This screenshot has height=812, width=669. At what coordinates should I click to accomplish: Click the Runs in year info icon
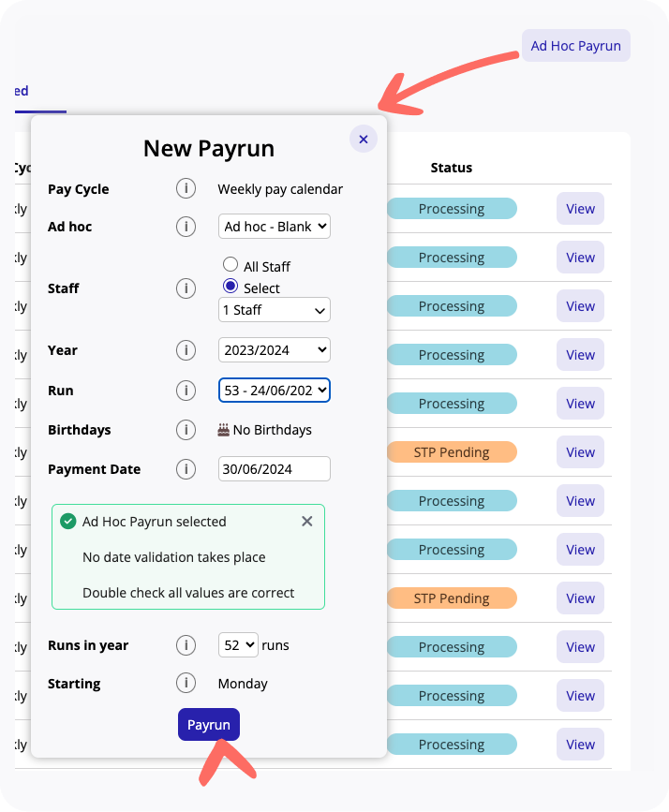pyautogui.click(x=186, y=645)
